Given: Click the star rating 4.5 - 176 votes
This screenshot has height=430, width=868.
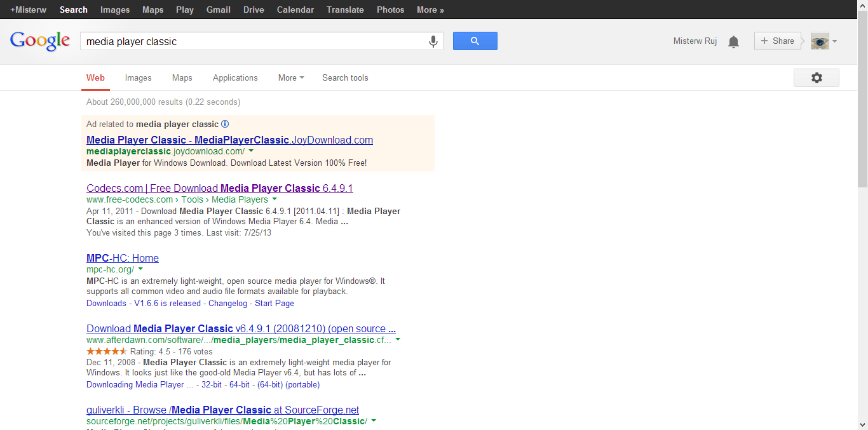Looking at the screenshot, I should click(149, 351).
